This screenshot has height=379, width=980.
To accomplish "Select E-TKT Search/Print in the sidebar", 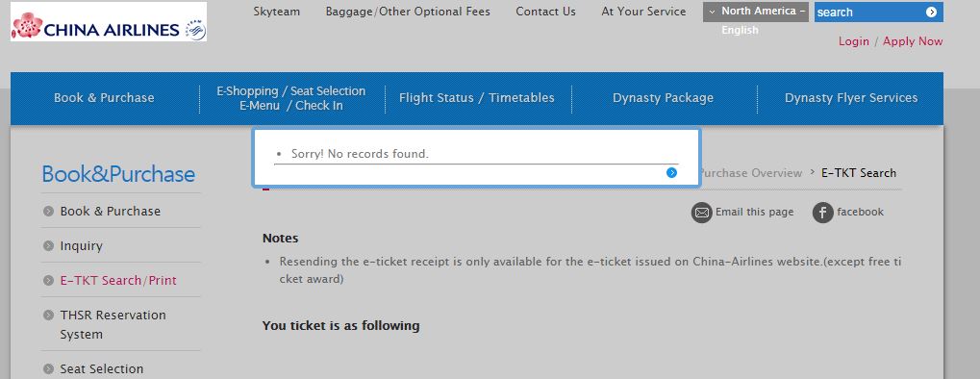I will (118, 281).
